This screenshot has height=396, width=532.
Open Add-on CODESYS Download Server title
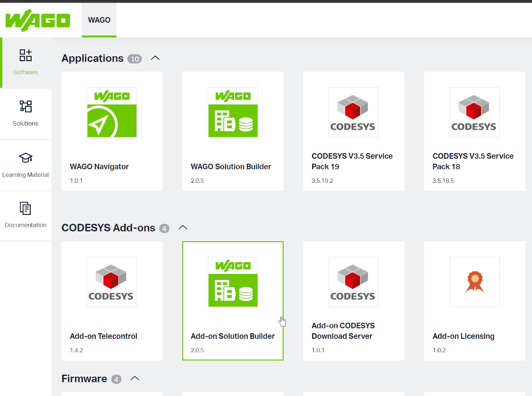[343, 331]
